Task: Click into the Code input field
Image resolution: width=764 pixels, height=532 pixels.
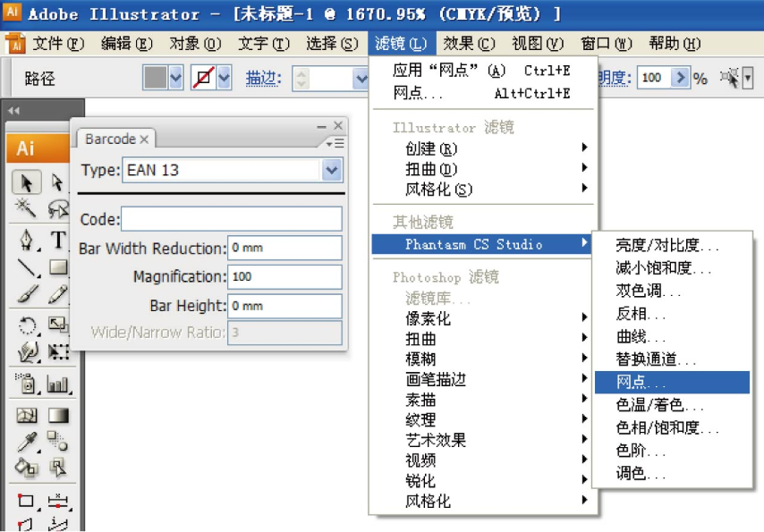Action: click(232, 219)
